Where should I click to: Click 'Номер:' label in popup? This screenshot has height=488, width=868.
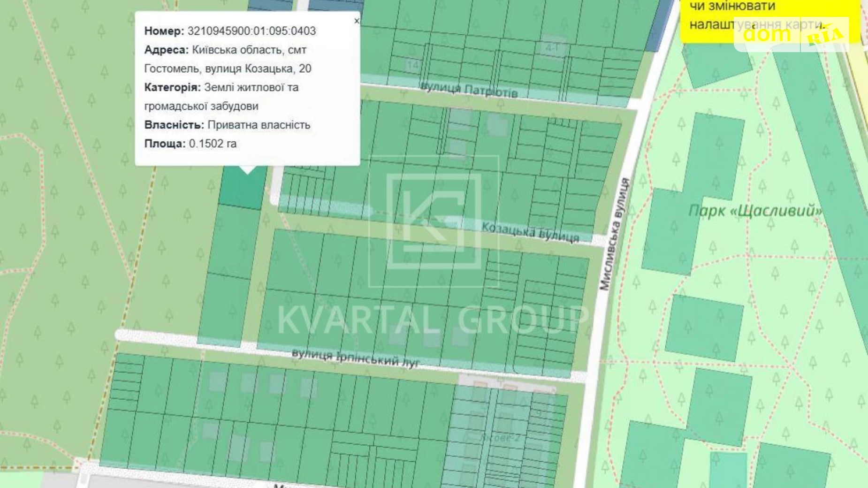tap(164, 31)
